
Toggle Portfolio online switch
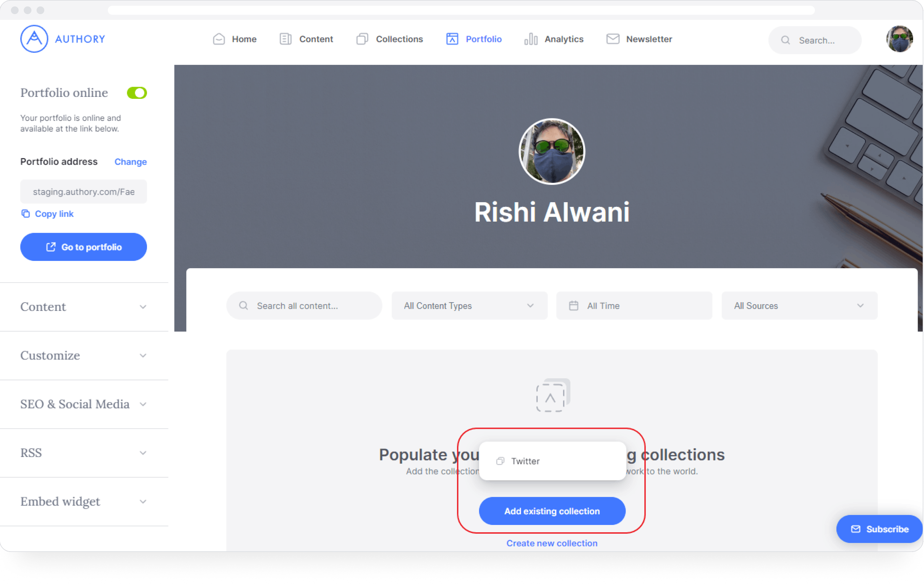coord(138,93)
